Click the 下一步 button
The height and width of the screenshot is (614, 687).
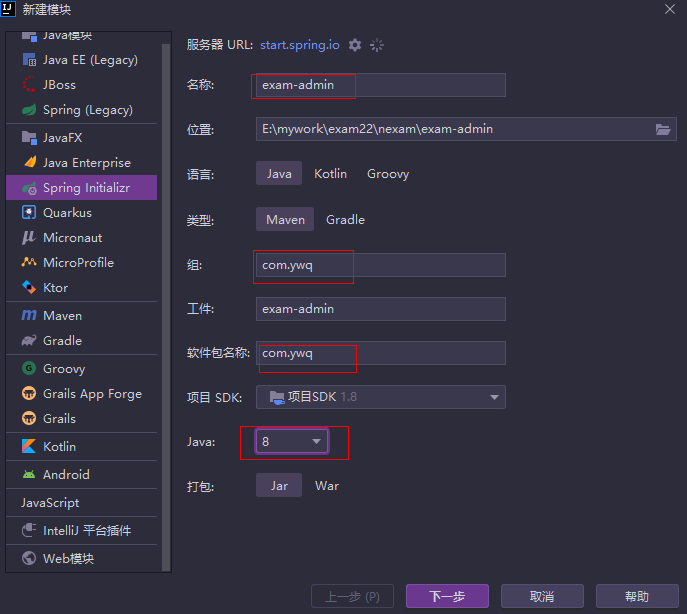coord(447,596)
